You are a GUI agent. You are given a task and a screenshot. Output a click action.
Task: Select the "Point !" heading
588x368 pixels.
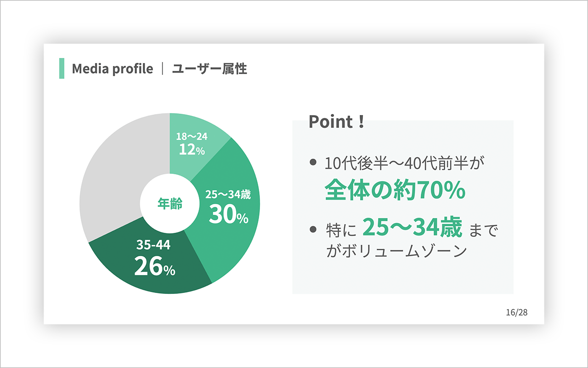pyautogui.click(x=336, y=122)
